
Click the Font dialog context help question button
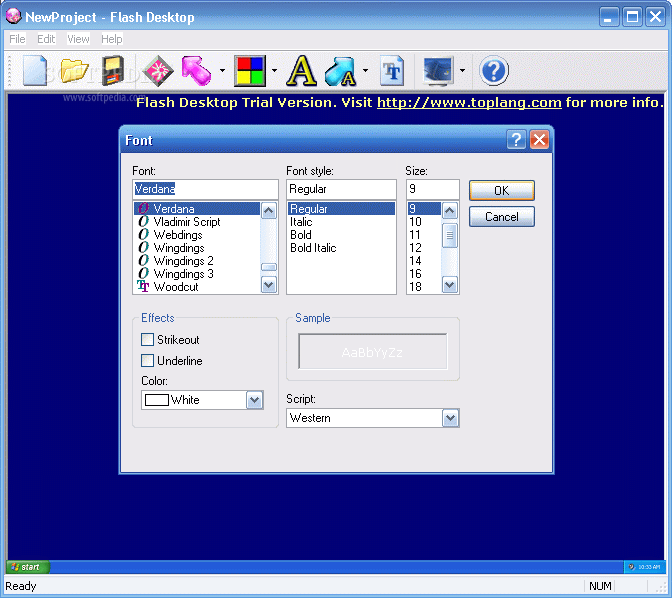tap(516, 140)
